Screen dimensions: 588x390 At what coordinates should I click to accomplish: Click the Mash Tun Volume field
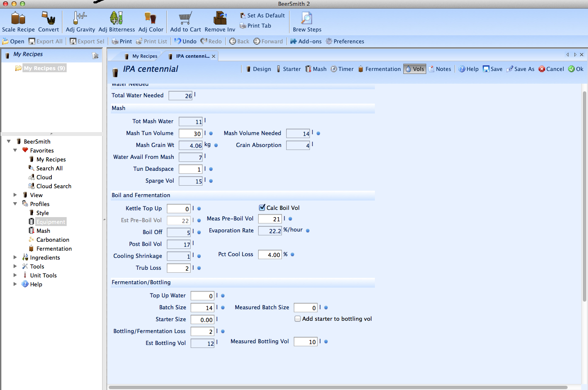(x=191, y=133)
